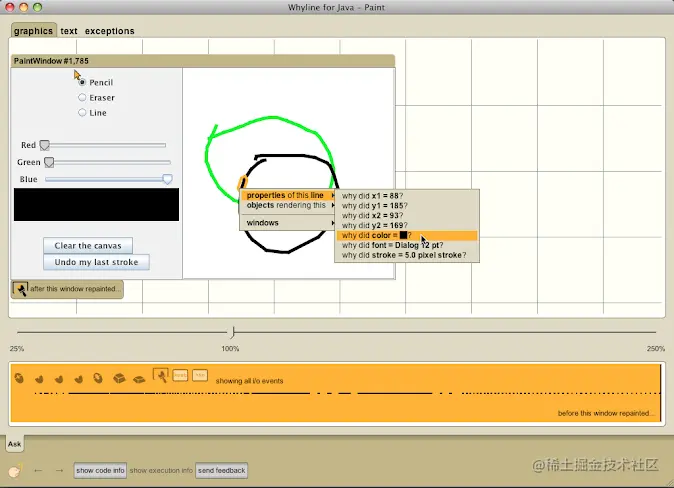Click 'show execution info' button

click(x=161, y=470)
